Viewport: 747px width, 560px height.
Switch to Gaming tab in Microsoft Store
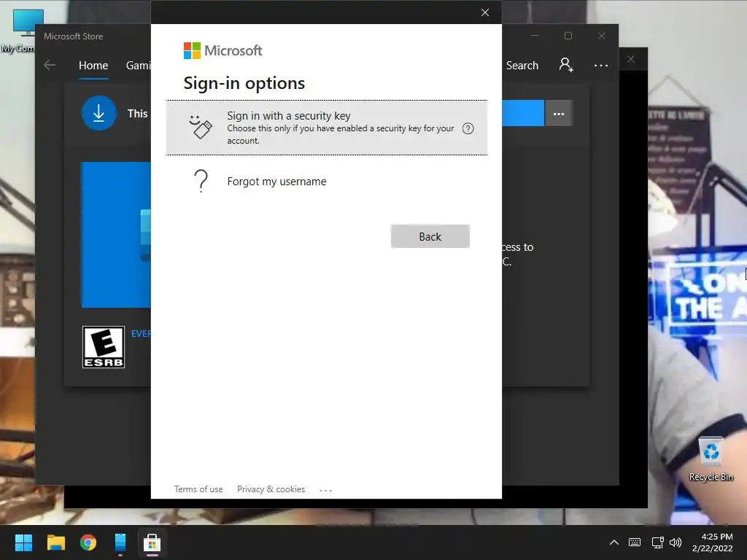(x=138, y=65)
